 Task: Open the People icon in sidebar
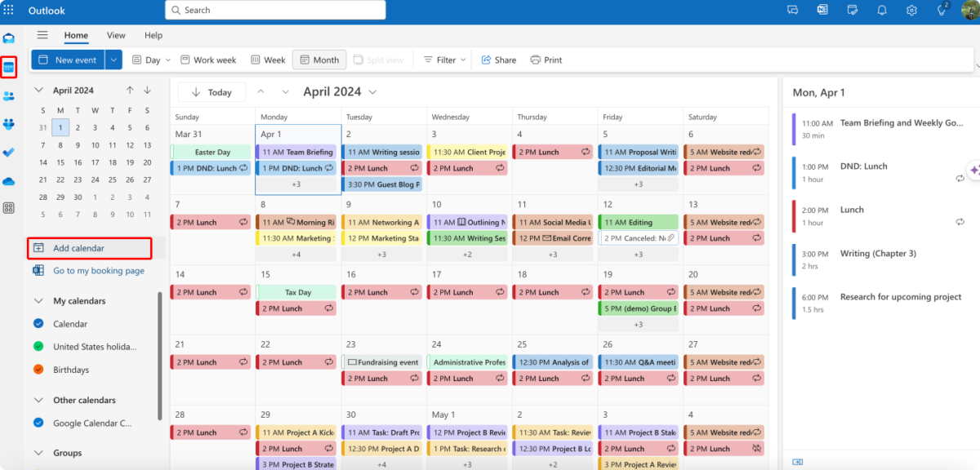(9, 95)
